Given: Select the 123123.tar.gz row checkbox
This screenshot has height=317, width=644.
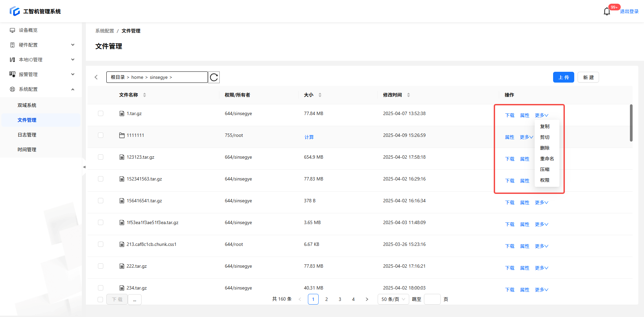Looking at the screenshot, I should (x=101, y=157).
